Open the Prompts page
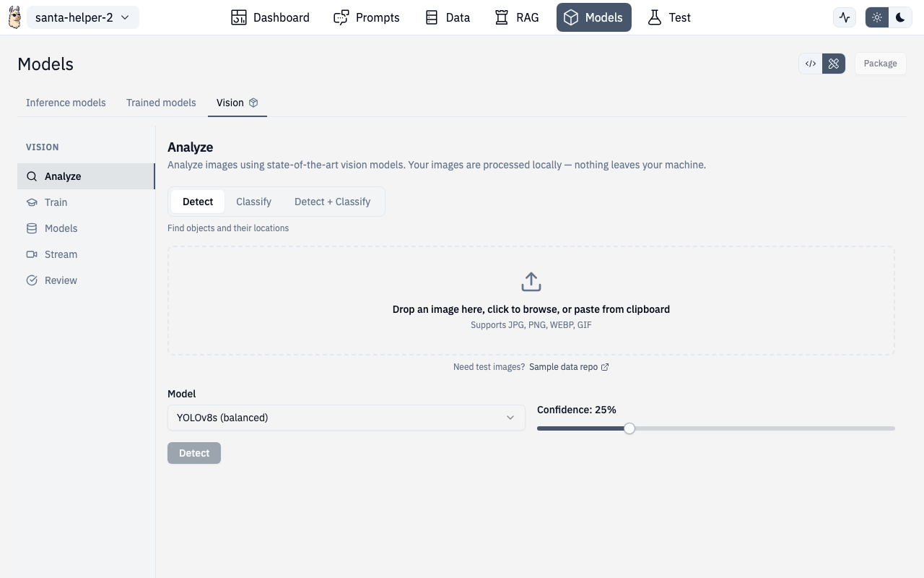This screenshot has width=924, height=578. 367,17
